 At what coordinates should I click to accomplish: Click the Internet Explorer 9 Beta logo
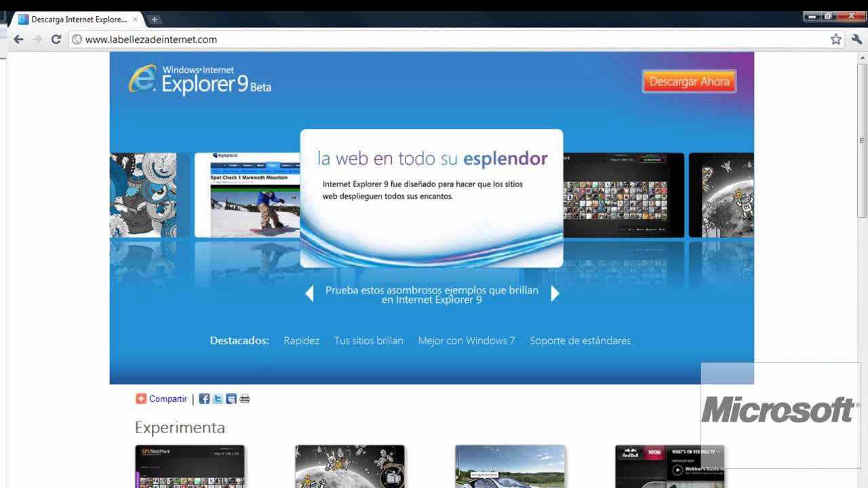(x=200, y=80)
